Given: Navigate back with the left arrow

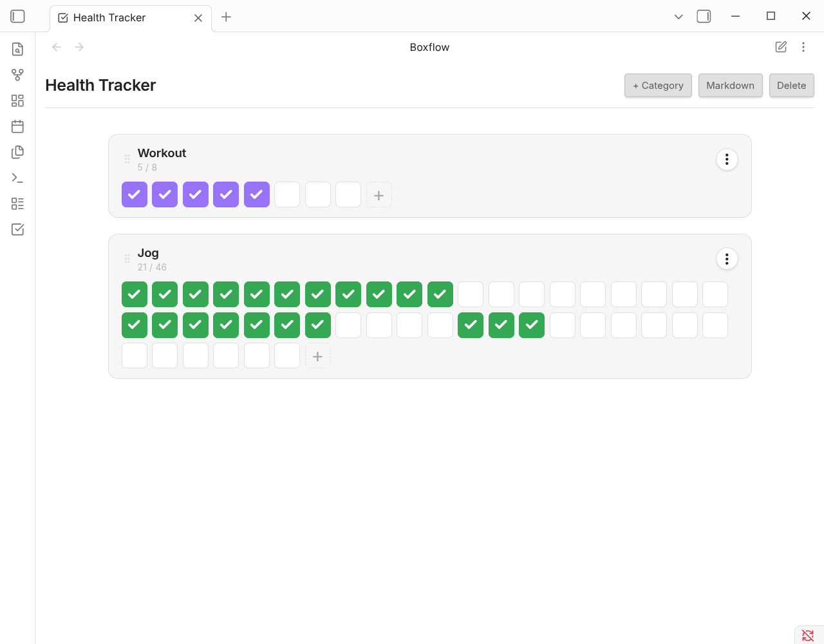Looking at the screenshot, I should (57, 47).
